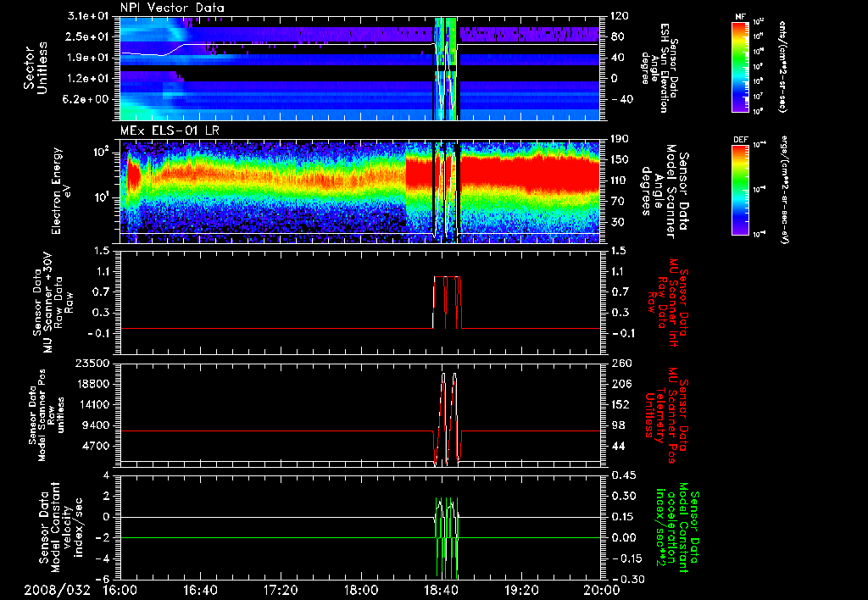Click the 'NPI Vector Data' panel title
868x600 pixels.
tap(172, 8)
